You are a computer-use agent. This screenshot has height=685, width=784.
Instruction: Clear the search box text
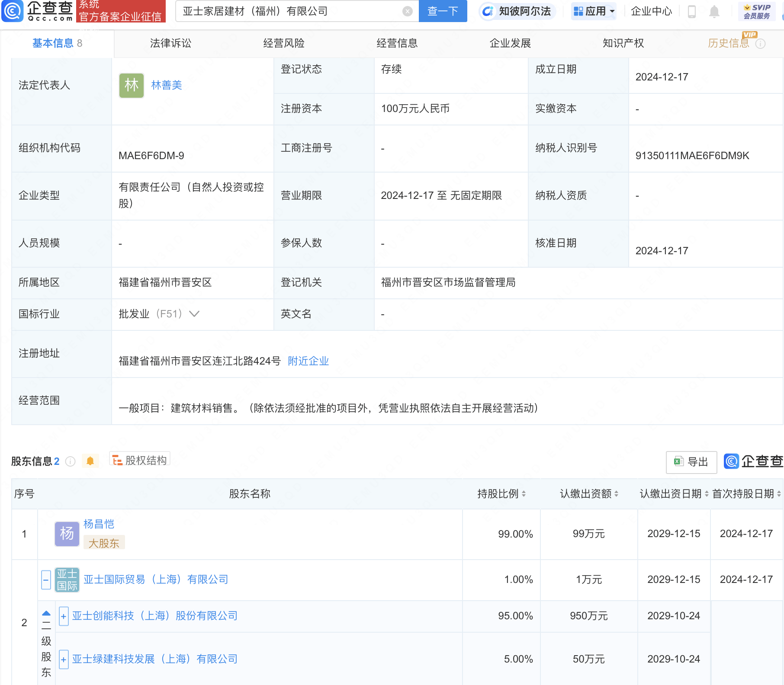point(407,11)
